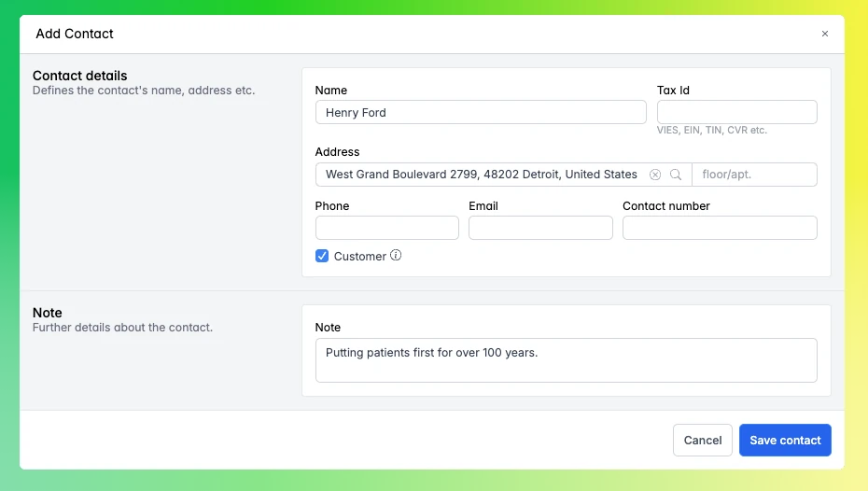Select the Address field with West Grand Boulevard
Viewport: 868px width, 491px height.
tap(481, 175)
